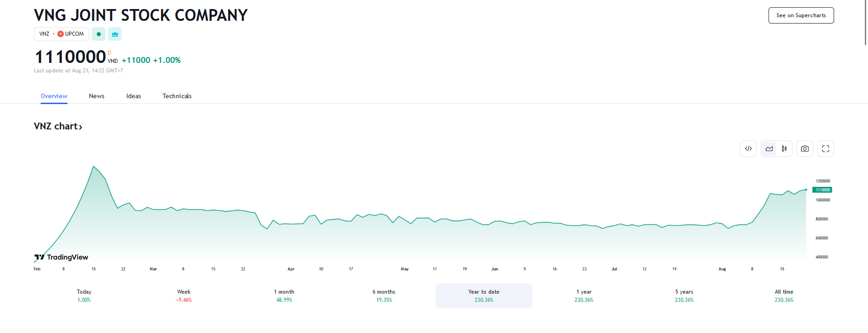Select the Today time range
Viewport: 868px width, 333px height.
[84, 295]
